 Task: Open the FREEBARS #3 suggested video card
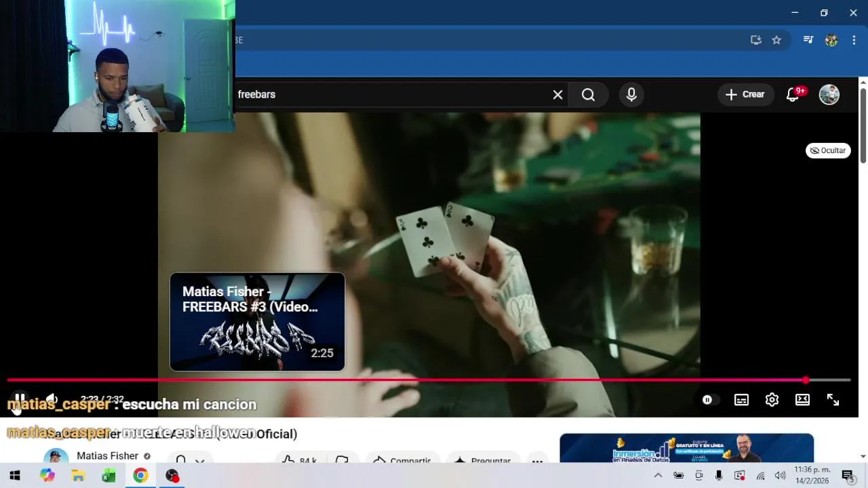coord(257,322)
